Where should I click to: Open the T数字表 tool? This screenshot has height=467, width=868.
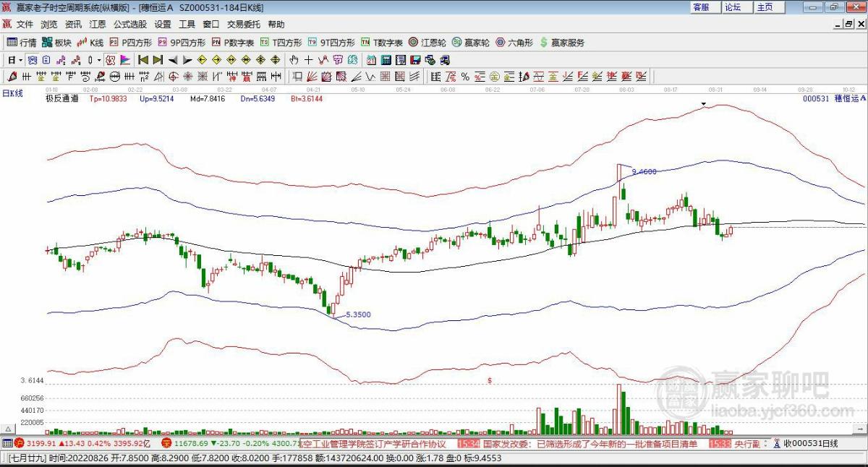tap(382, 43)
